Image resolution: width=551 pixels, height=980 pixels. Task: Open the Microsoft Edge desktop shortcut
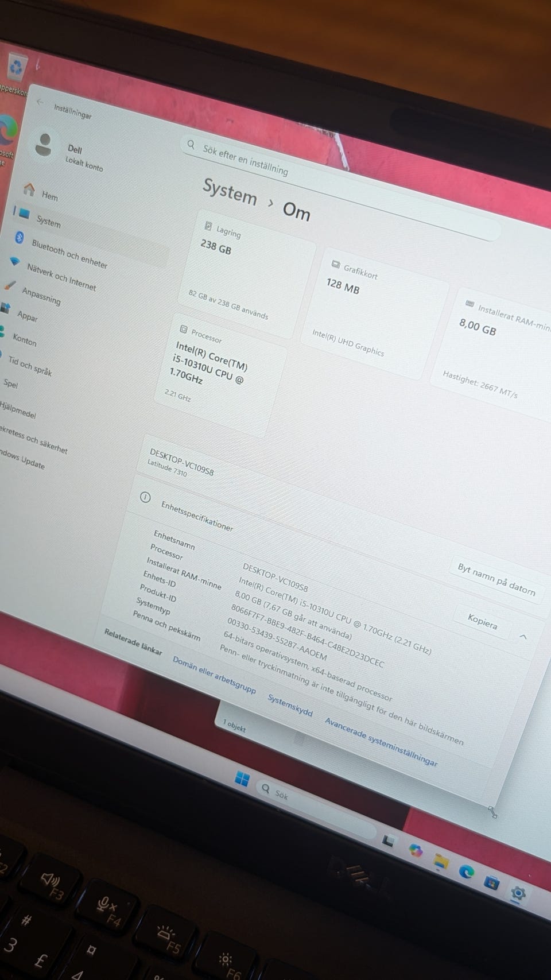point(7,131)
